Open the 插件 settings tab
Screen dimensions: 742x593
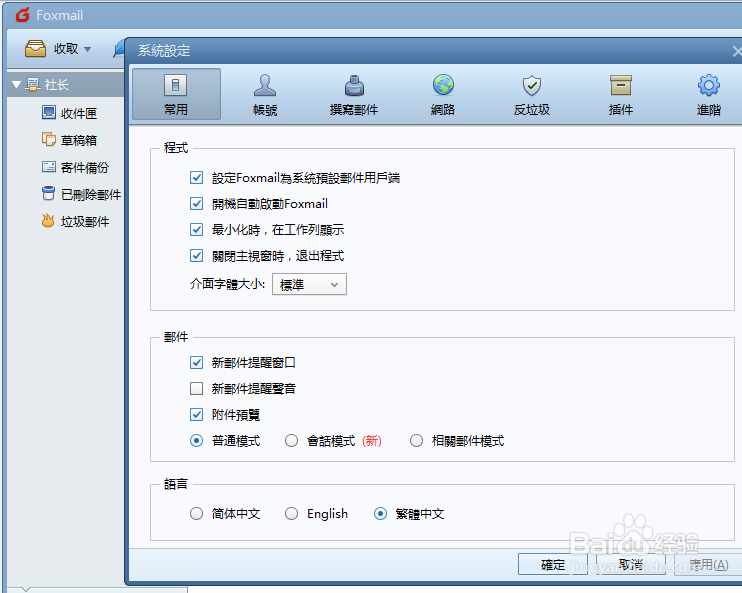click(620, 94)
